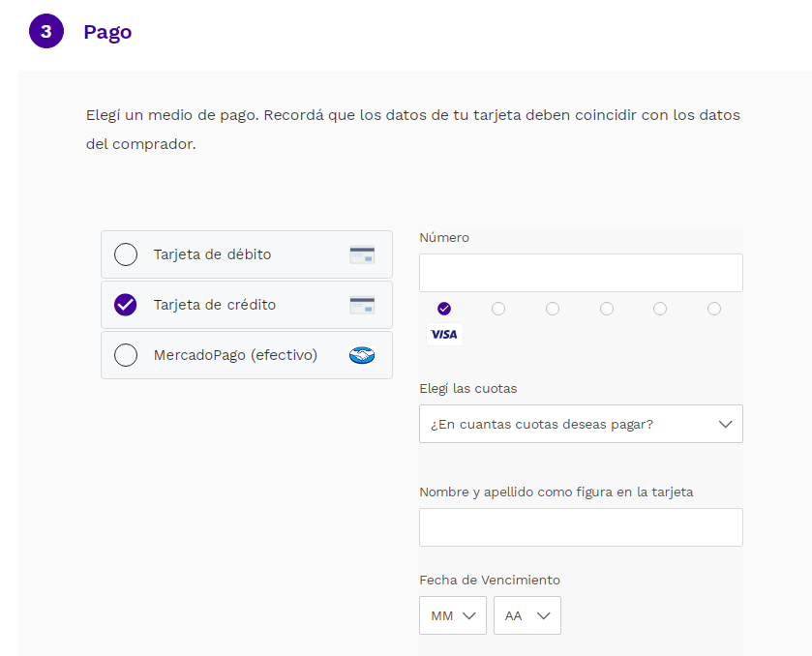Open the cuotas installments dropdown
Viewport: 812px width, 656px height.
click(581, 424)
